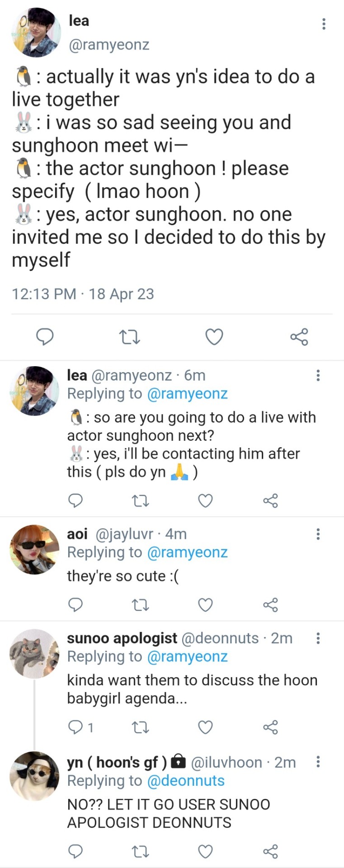Open more options on main tweet

tap(324, 24)
